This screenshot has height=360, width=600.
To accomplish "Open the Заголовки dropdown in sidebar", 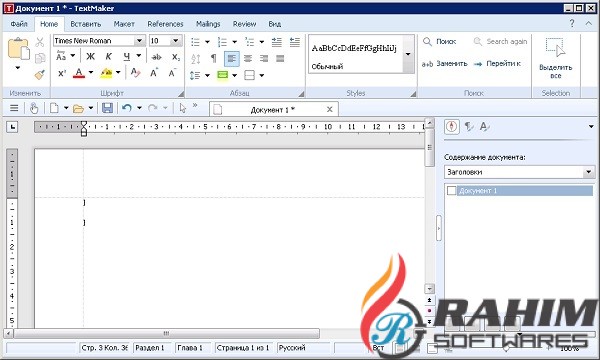I will [589, 172].
